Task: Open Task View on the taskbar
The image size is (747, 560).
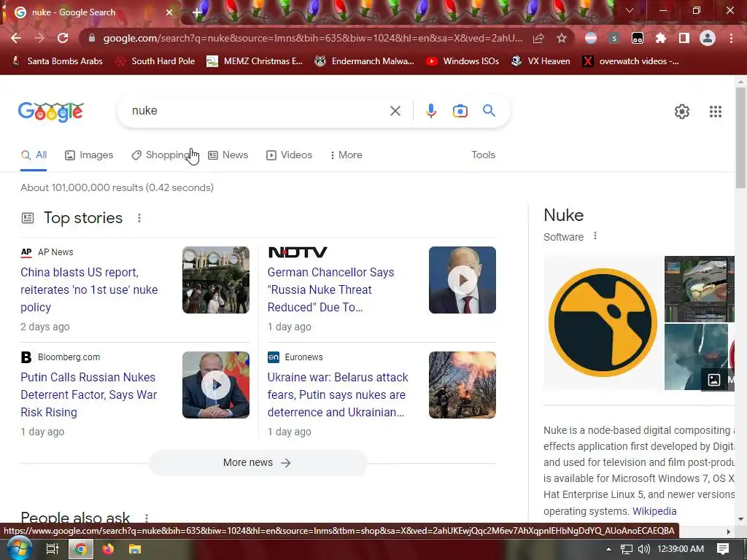Action: [x=53, y=549]
